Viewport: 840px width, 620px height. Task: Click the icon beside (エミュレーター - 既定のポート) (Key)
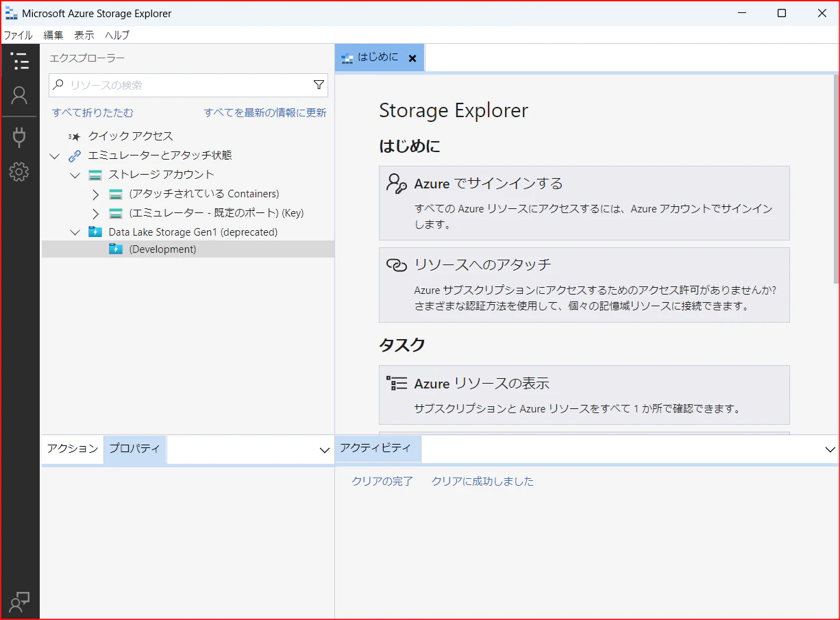click(x=116, y=213)
